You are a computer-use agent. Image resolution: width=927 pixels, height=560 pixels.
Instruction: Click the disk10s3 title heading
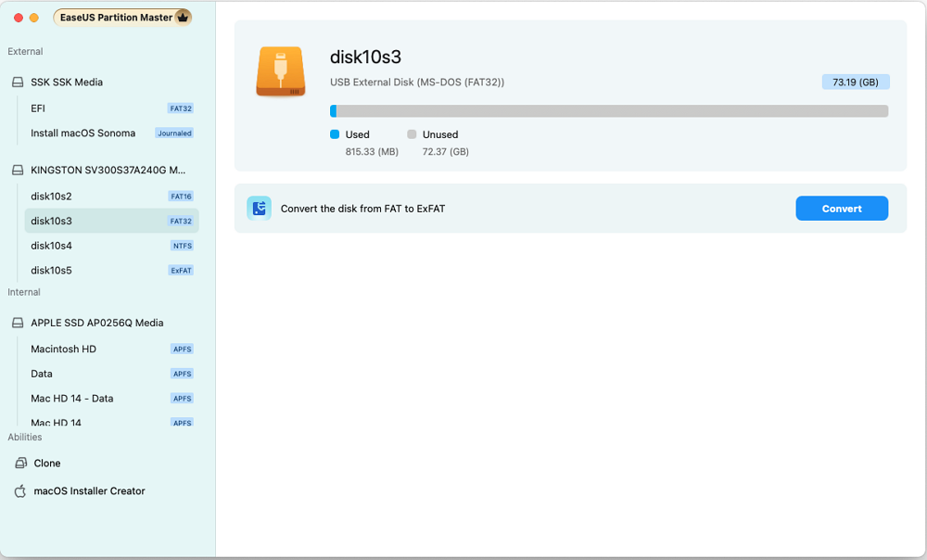coord(365,57)
